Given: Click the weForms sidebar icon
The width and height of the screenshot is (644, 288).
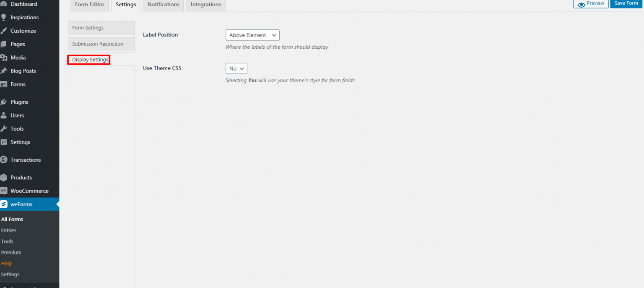Looking at the screenshot, I should pos(6,204).
